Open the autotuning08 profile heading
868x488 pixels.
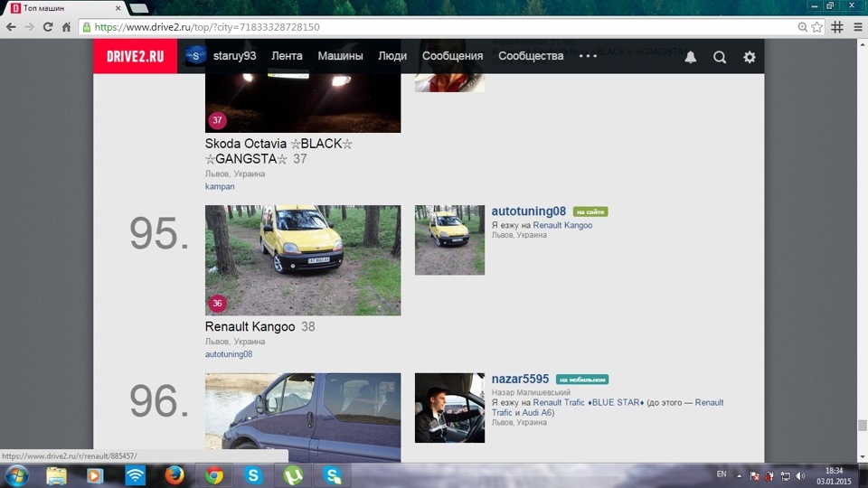[529, 211]
